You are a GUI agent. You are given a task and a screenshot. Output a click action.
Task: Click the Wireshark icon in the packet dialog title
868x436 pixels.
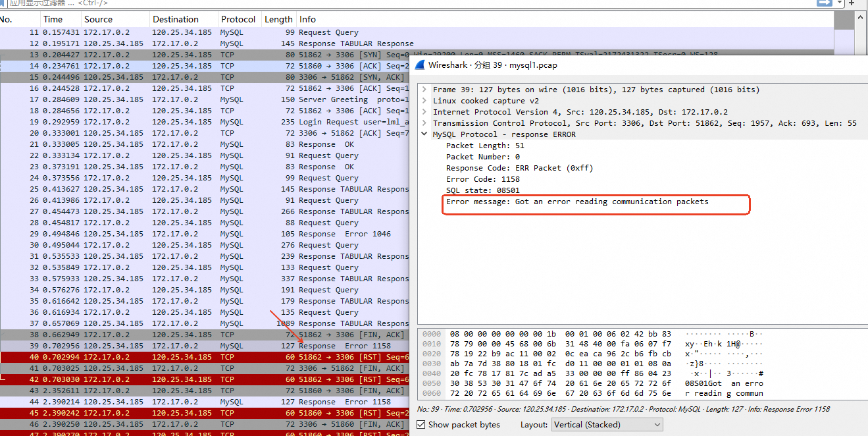coord(419,65)
